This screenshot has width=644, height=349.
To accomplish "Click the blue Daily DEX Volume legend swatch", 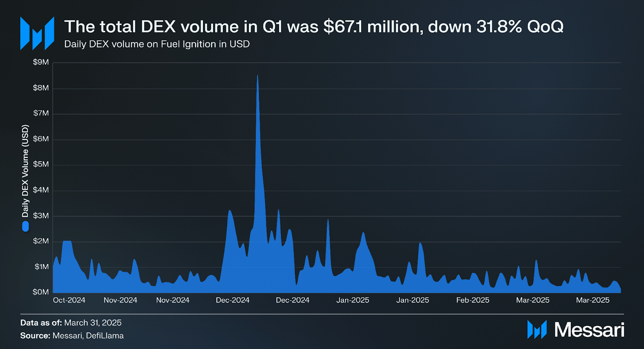I will [26, 226].
